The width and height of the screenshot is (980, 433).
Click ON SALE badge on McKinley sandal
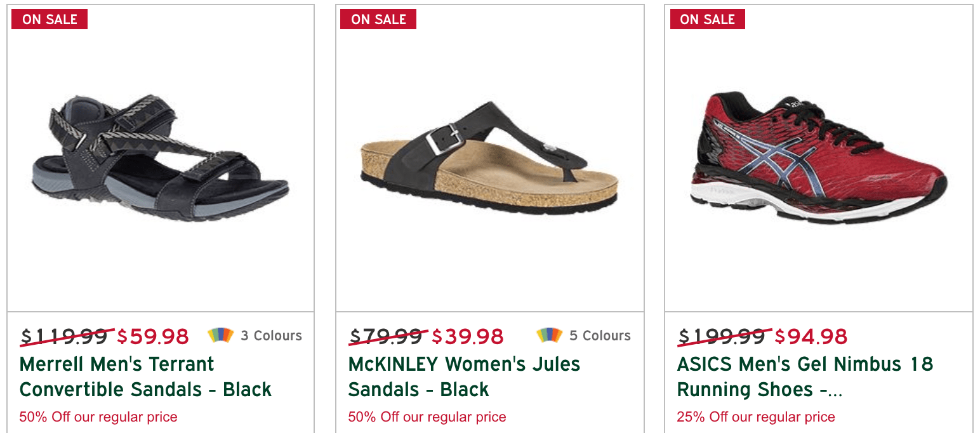pos(378,19)
